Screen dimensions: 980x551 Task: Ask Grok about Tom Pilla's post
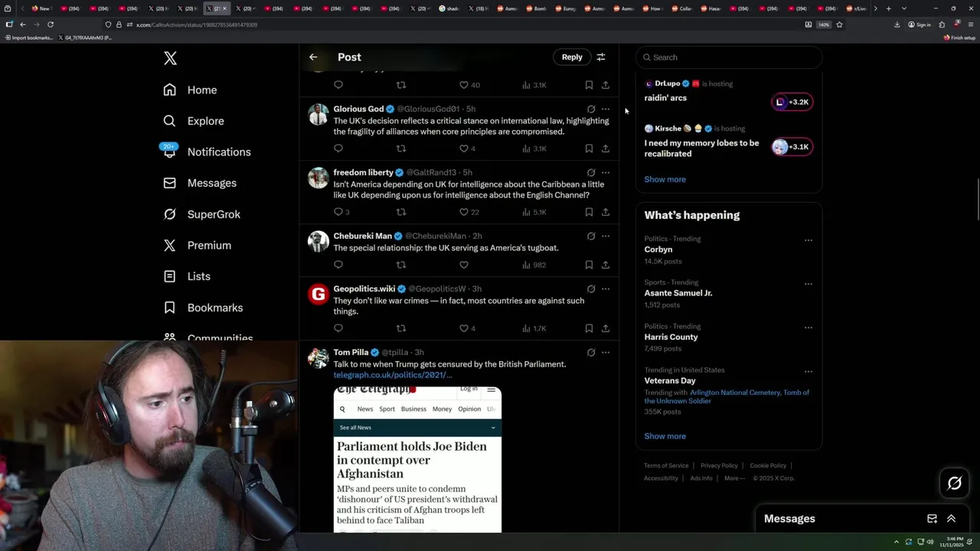coord(591,352)
